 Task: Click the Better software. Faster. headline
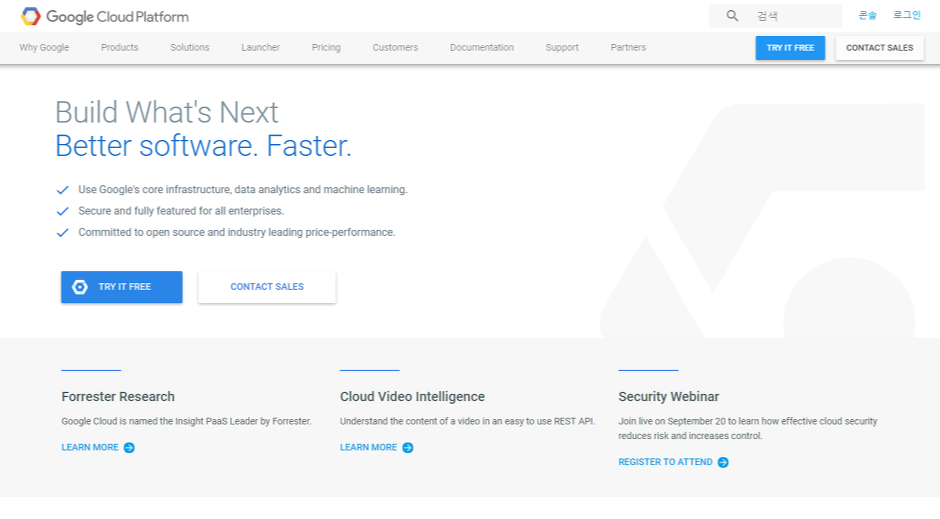[203, 146]
